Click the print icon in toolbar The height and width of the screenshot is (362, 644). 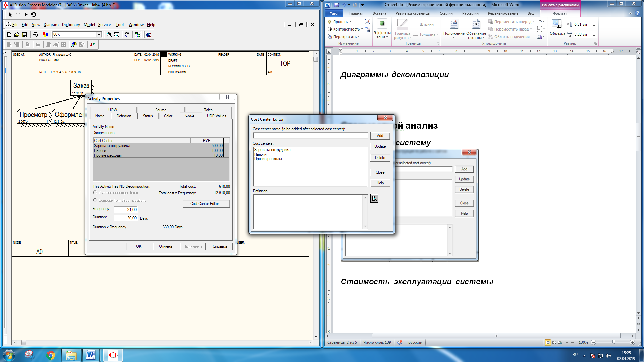point(35,35)
